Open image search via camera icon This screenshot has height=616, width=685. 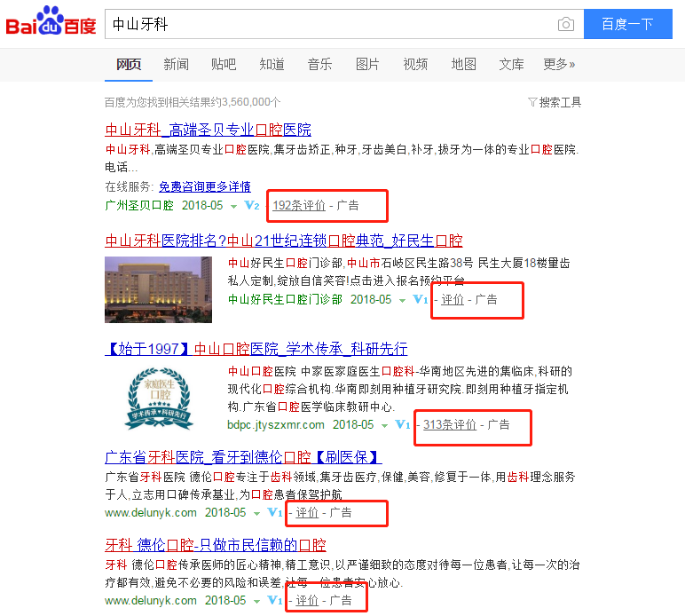566,24
